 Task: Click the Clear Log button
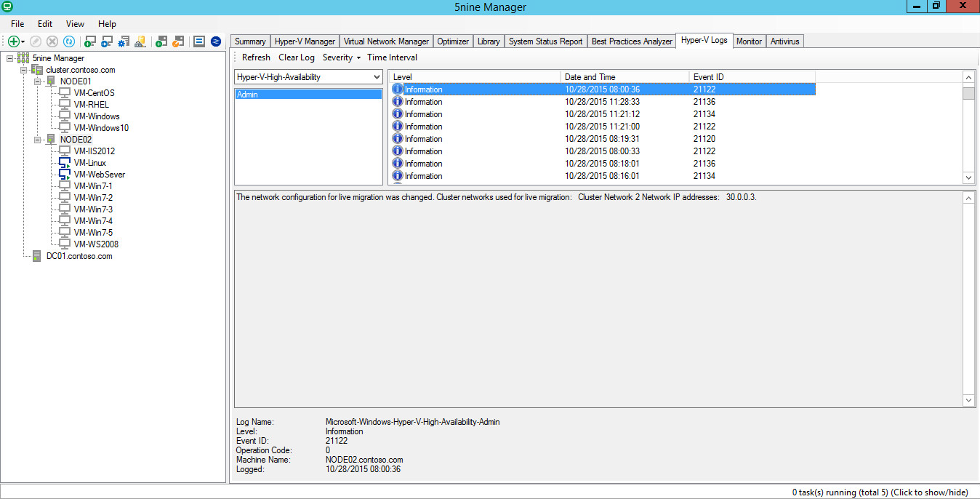coord(297,57)
